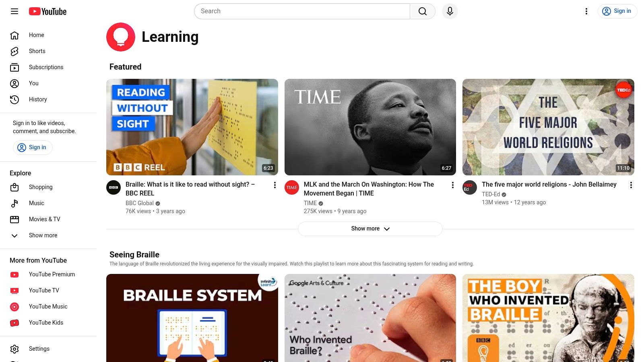Select Shorts in sidebar

48,51
